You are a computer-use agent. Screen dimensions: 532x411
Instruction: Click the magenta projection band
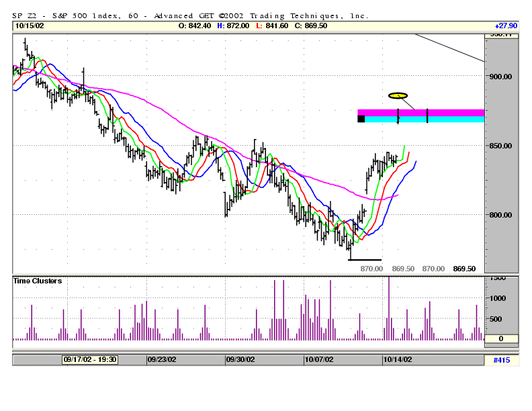click(420, 113)
